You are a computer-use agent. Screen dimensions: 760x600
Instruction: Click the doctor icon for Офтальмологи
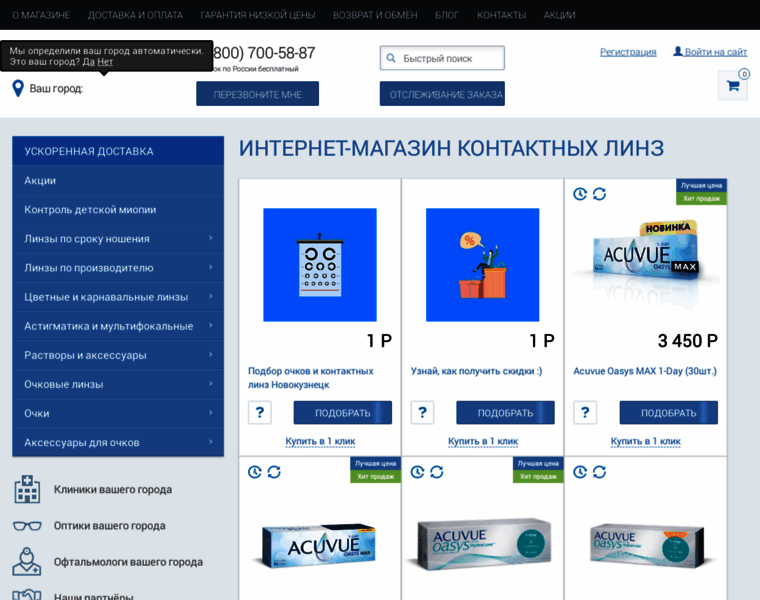[x=27, y=562]
